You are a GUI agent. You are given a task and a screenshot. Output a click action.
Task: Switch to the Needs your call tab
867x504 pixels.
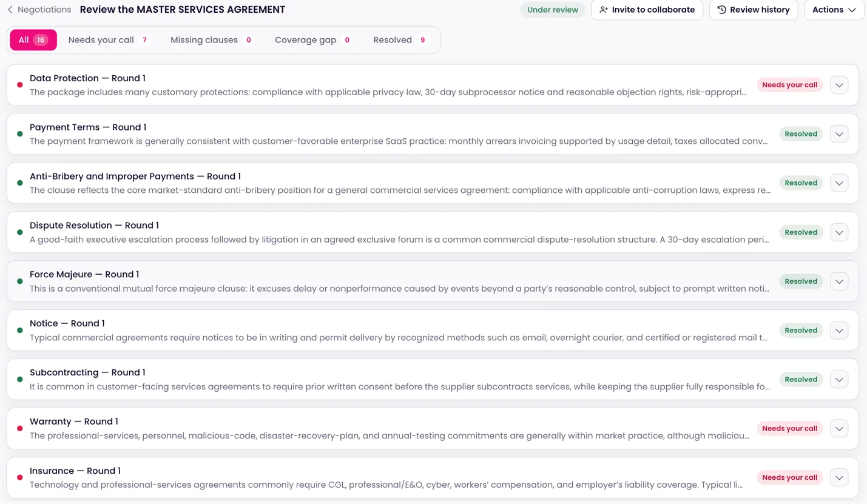coord(108,40)
